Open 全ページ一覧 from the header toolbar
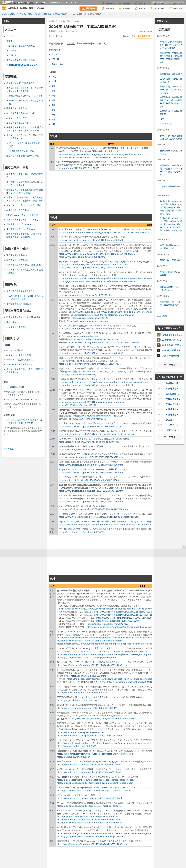186x868 pixels. (157, 8)
